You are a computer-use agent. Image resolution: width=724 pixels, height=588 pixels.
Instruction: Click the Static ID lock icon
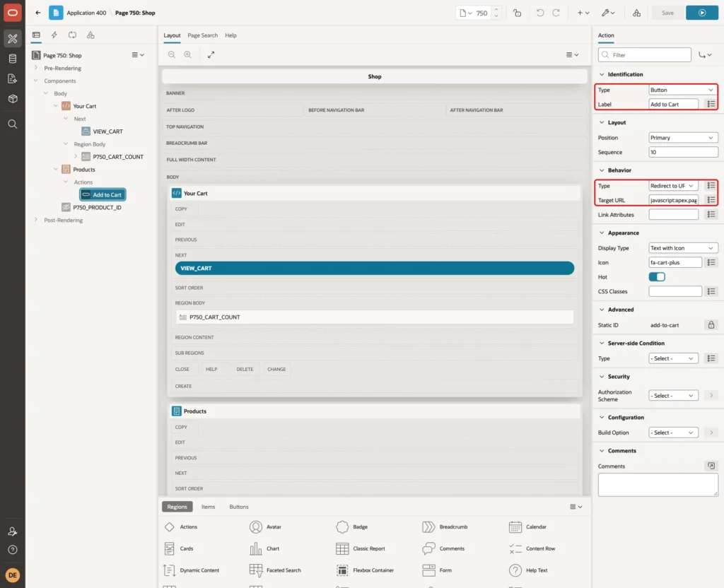tap(711, 325)
